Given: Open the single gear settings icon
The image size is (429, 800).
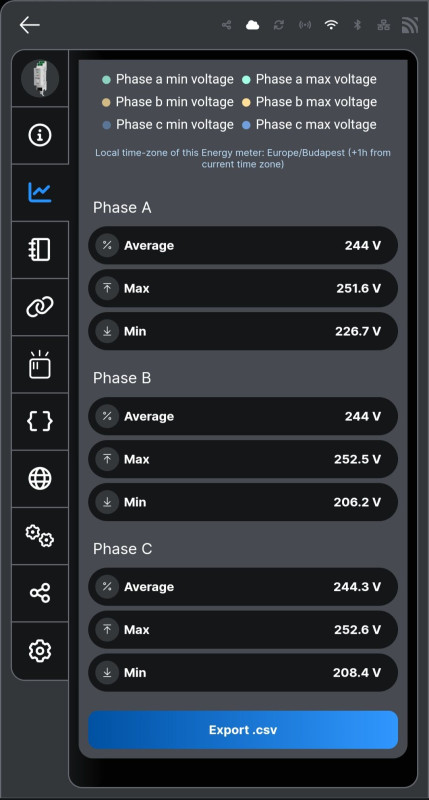Looking at the screenshot, I should click(x=40, y=651).
